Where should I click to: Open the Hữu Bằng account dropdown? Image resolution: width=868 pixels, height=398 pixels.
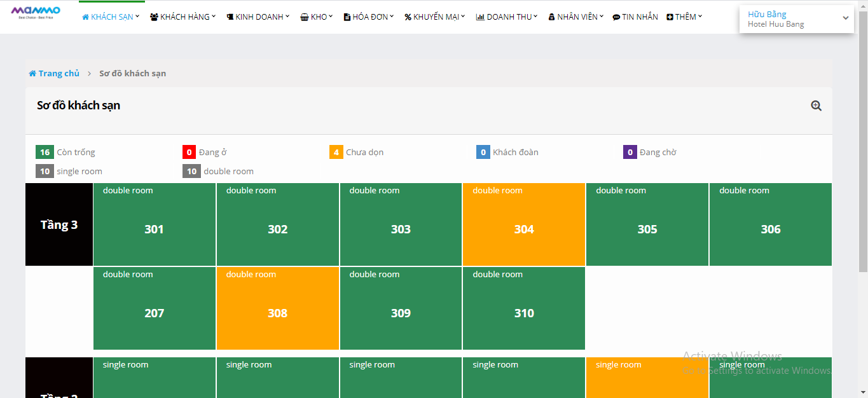point(796,19)
